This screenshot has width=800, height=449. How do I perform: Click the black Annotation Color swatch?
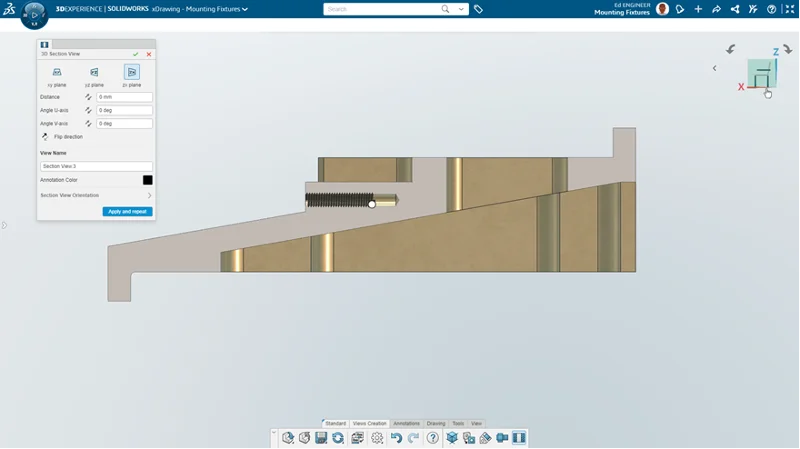coord(147,180)
